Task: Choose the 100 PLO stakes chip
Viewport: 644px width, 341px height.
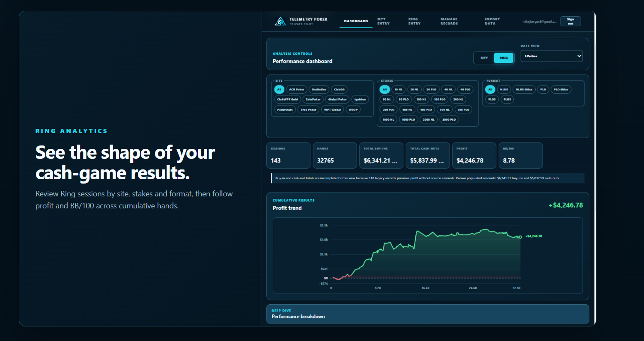Action: 440,99
